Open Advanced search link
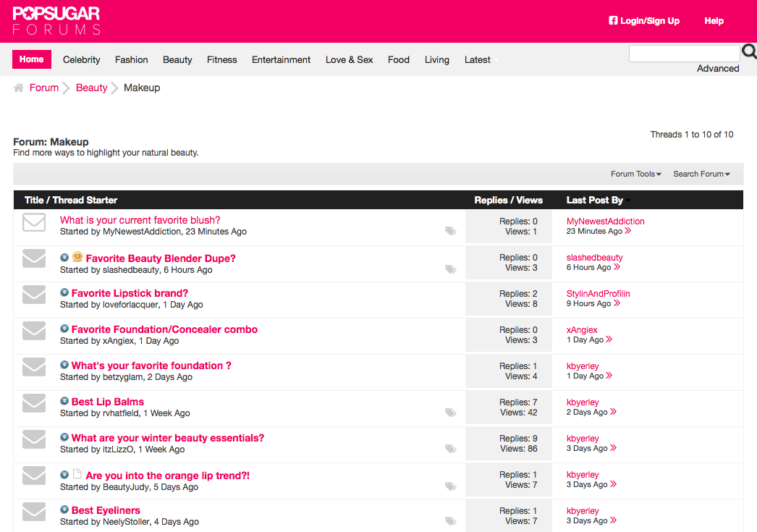This screenshot has height=532, width=757. [718, 69]
